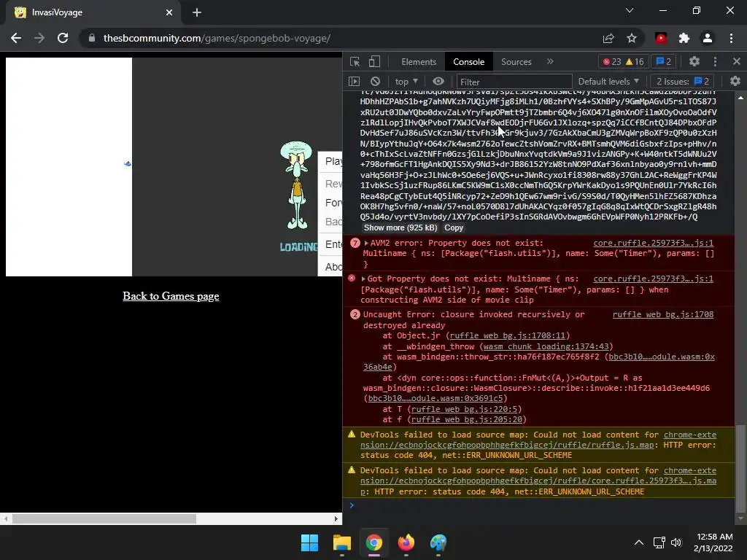Click the page horizontal scrollbar thumb

point(104,518)
